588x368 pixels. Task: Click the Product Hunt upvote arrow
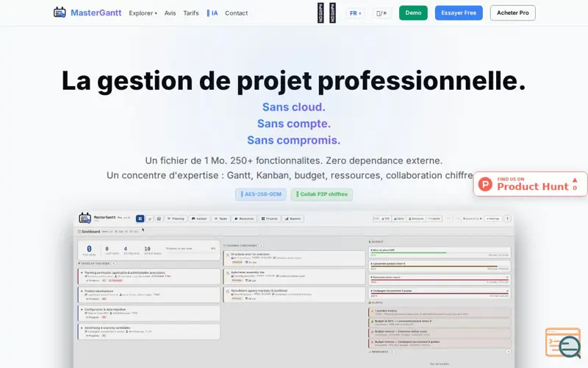pyautogui.click(x=575, y=180)
